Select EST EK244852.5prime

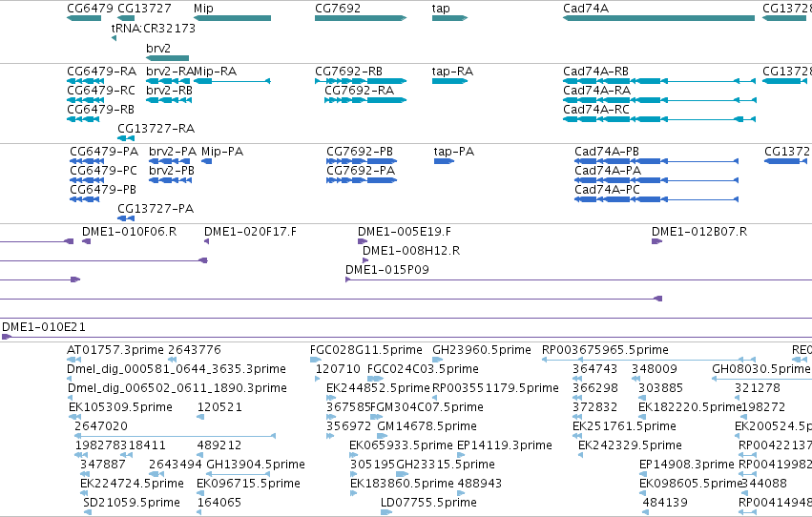click(378, 388)
